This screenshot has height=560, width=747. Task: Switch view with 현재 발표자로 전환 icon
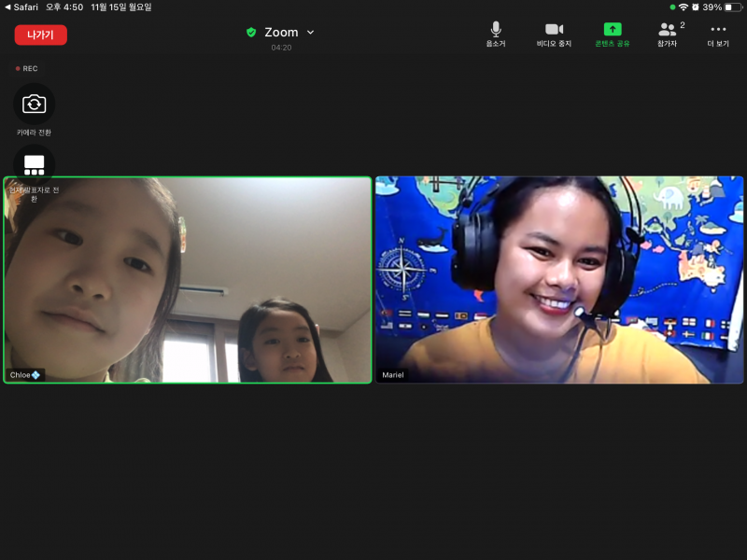35,165
